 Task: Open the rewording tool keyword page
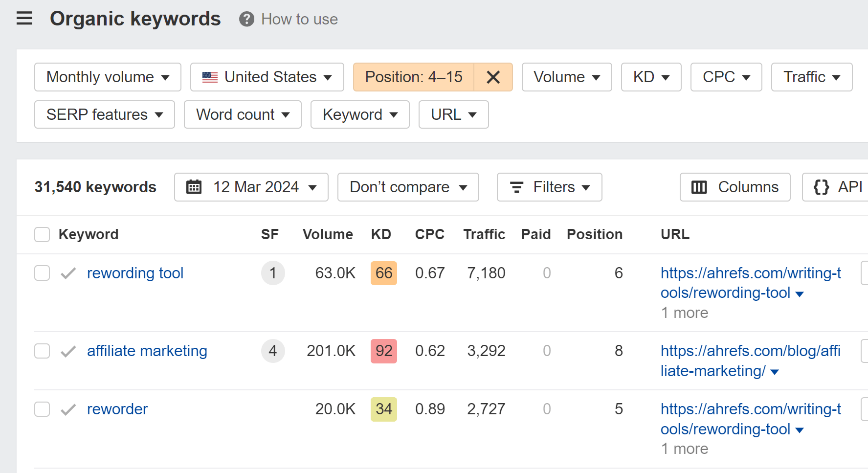(135, 273)
